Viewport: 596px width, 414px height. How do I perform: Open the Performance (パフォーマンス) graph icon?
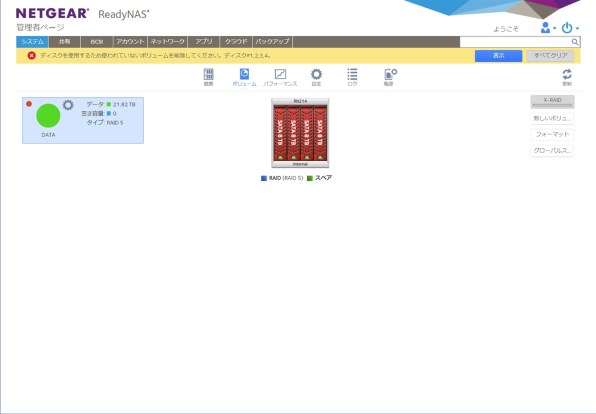280,76
